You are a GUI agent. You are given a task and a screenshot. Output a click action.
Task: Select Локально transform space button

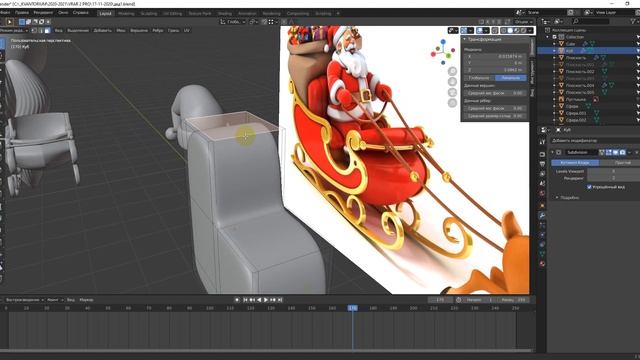(510, 78)
